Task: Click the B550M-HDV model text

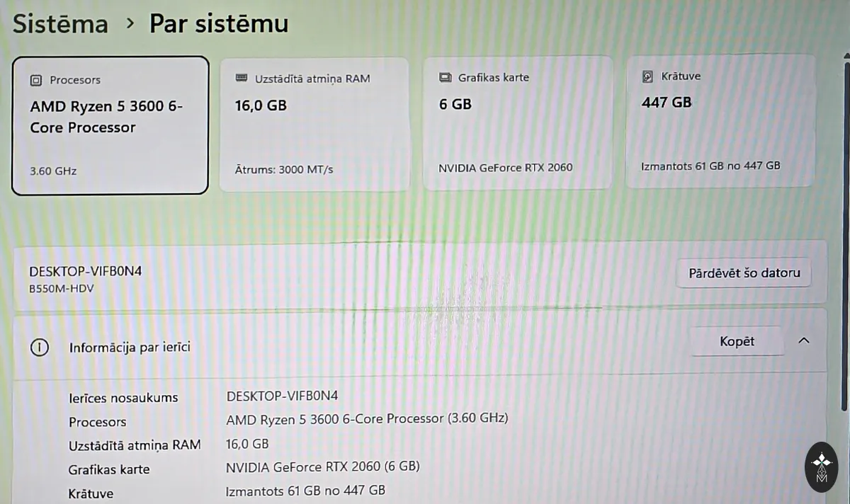Action: tap(62, 288)
